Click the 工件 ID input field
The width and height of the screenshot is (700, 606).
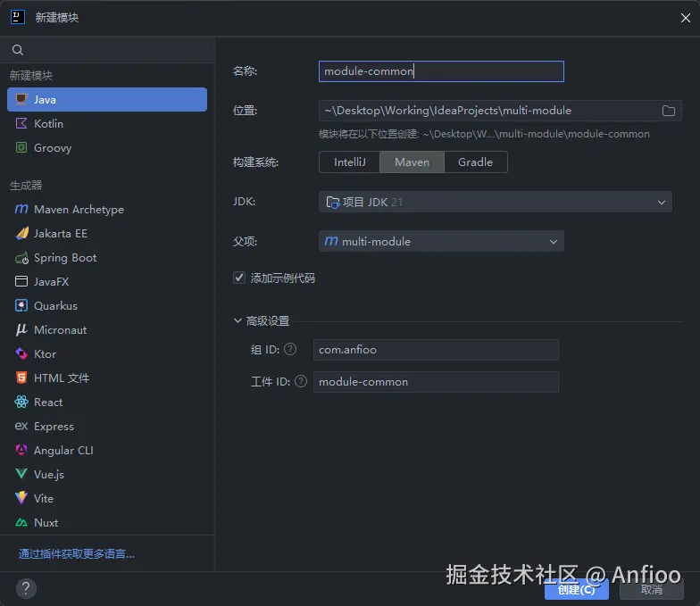point(436,382)
